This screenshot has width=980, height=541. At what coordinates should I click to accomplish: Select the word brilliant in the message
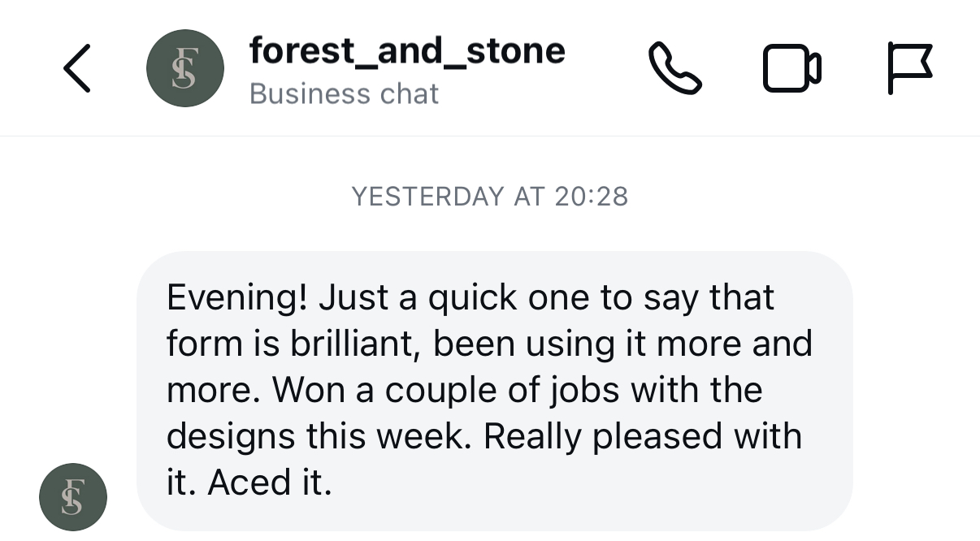pyautogui.click(x=349, y=342)
